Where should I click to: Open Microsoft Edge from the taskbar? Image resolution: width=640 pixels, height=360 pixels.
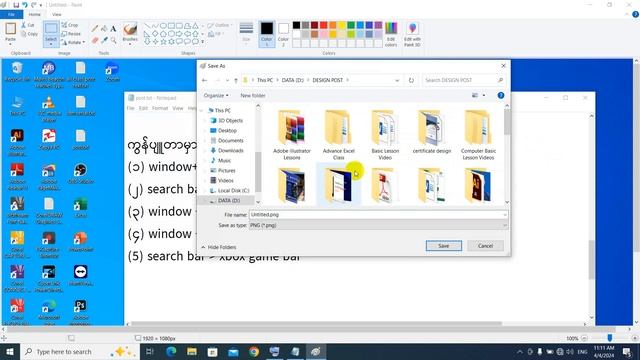coord(171,351)
